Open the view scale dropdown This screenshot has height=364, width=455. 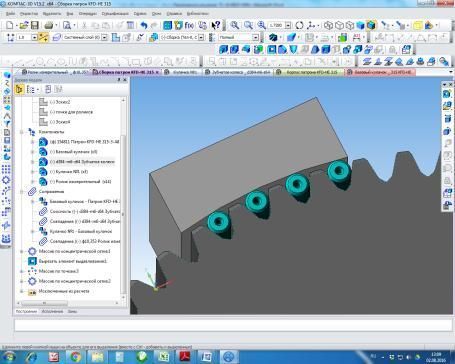[288, 25]
